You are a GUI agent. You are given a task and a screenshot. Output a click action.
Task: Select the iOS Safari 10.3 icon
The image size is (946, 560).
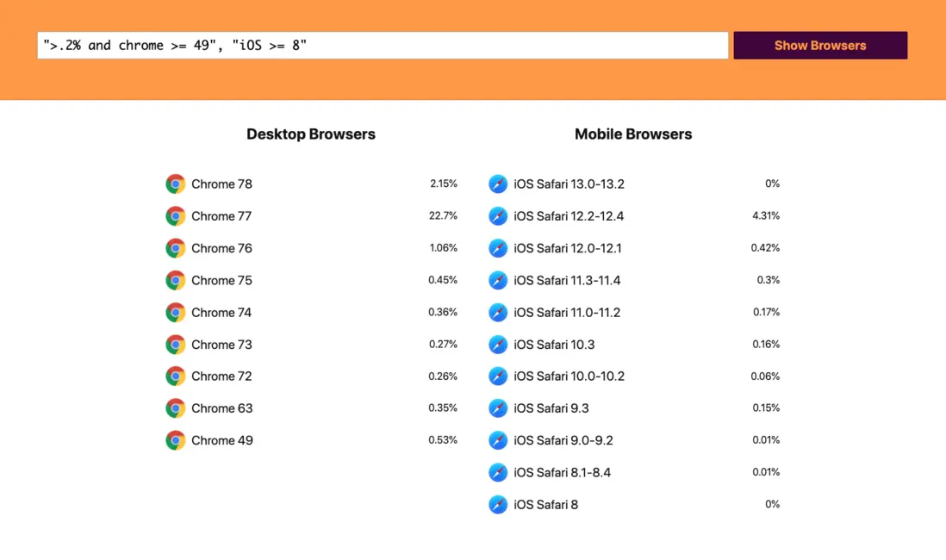coord(498,344)
